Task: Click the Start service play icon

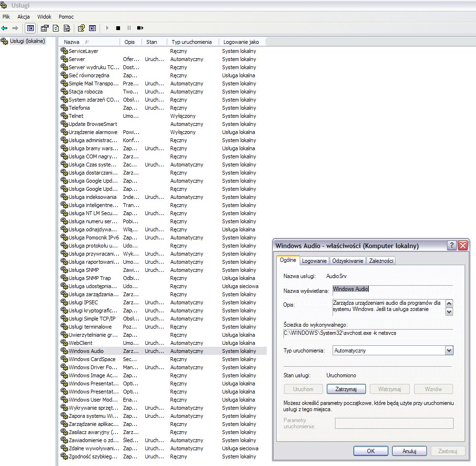Action: coord(107,28)
